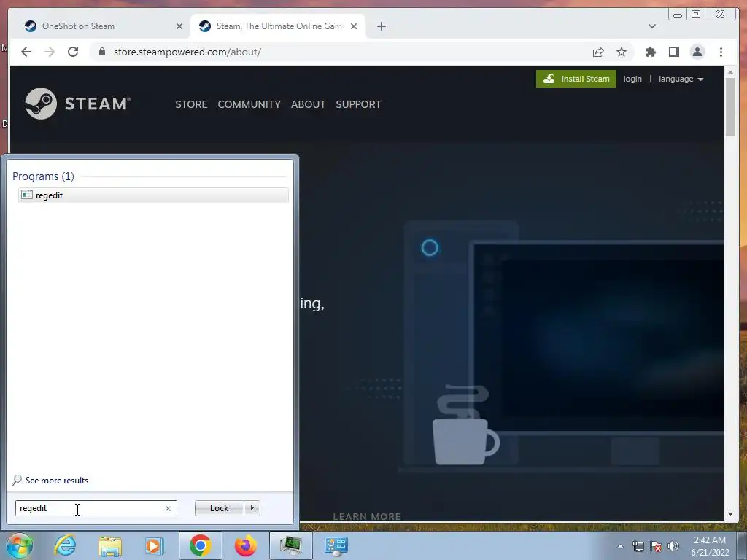Close the OneShot on Steam tab

click(x=179, y=26)
